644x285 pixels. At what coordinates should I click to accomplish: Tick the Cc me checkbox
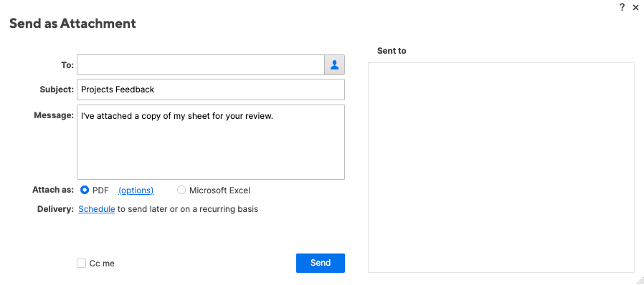81,263
